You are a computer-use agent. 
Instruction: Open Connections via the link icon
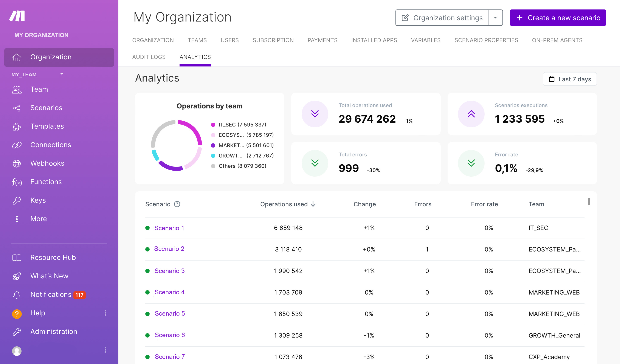tap(17, 145)
